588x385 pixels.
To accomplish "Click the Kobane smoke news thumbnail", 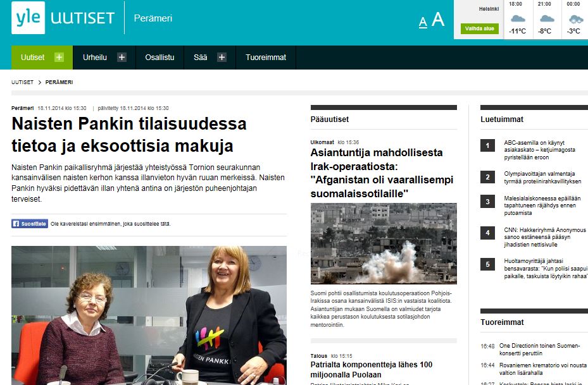I will pos(384,243).
